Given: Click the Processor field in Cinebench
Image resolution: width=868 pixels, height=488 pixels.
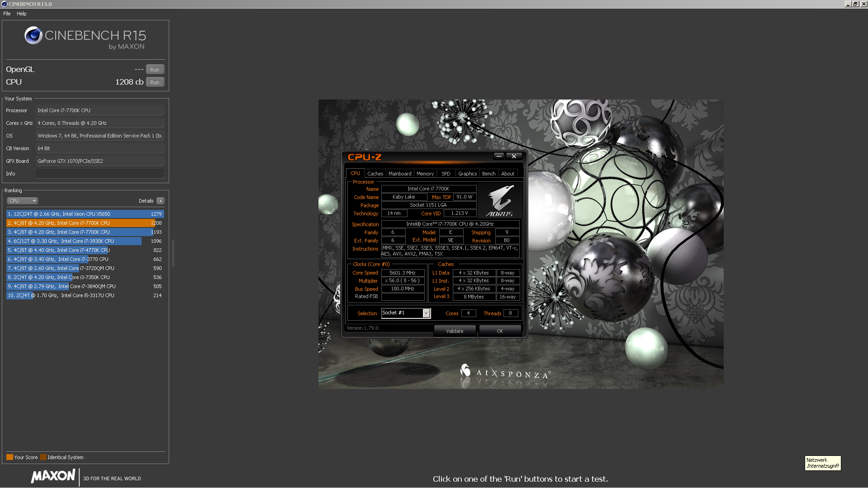Looking at the screenshot, I should [x=100, y=110].
